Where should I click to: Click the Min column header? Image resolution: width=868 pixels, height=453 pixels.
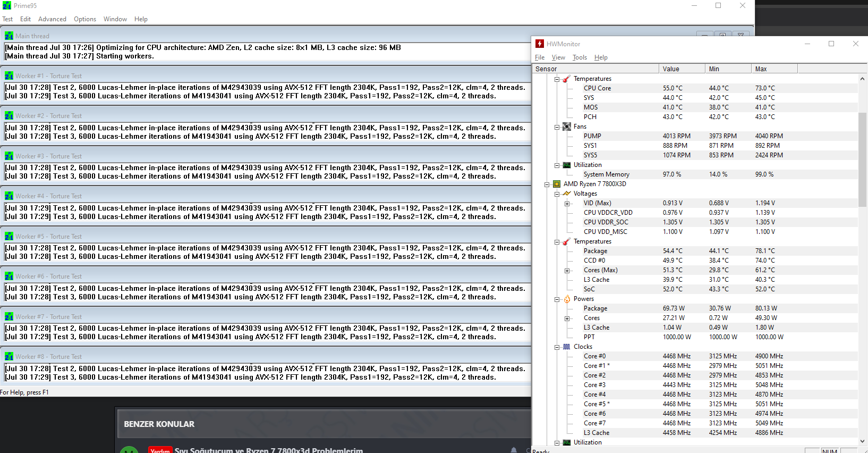tap(728, 69)
